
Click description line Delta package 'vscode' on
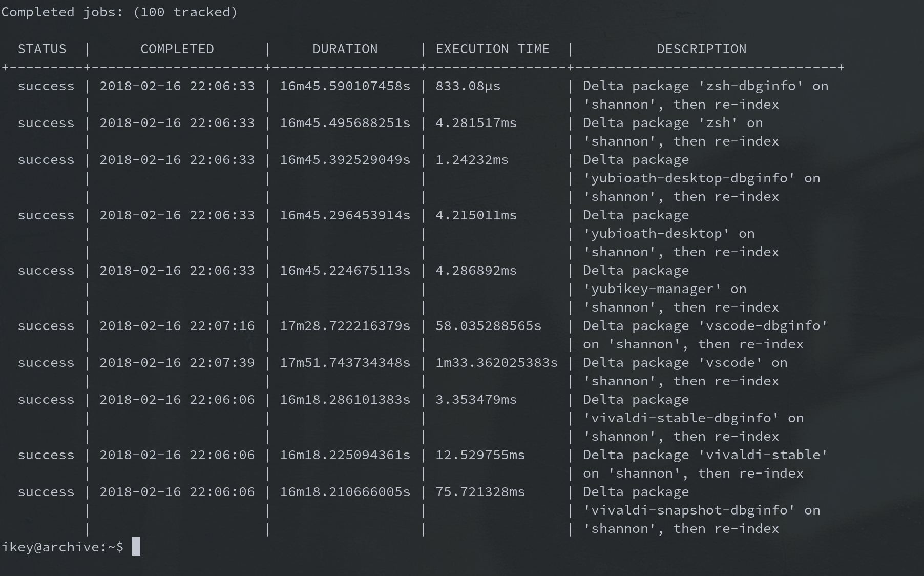685,362
